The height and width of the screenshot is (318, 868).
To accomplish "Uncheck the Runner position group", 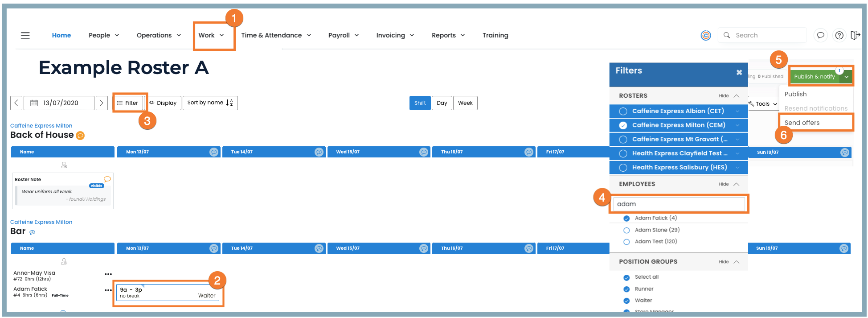I will 626,289.
